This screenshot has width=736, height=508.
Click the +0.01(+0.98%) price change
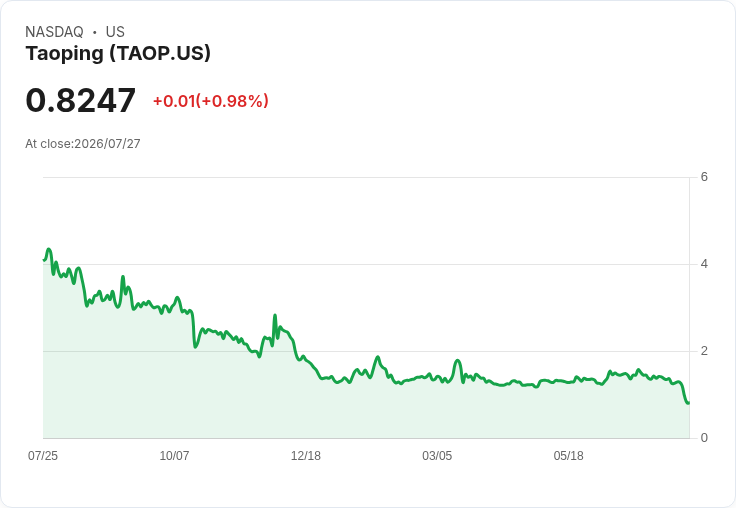pyautogui.click(x=211, y=101)
